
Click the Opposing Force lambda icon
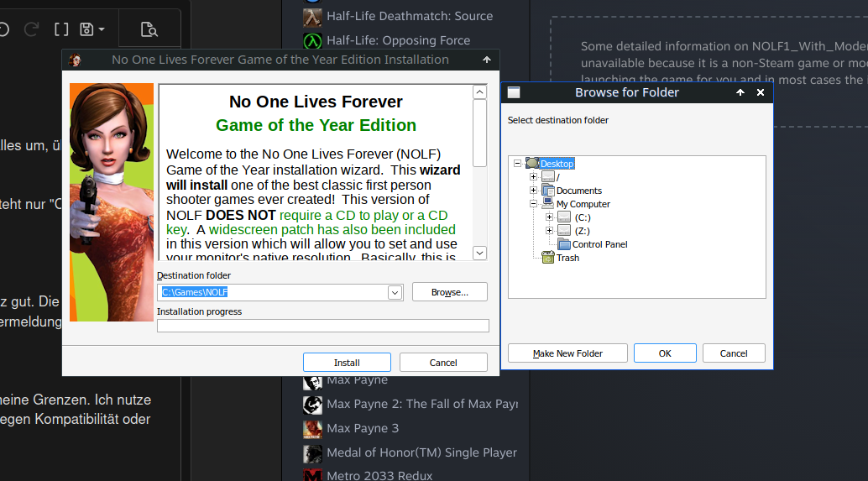pos(312,41)
